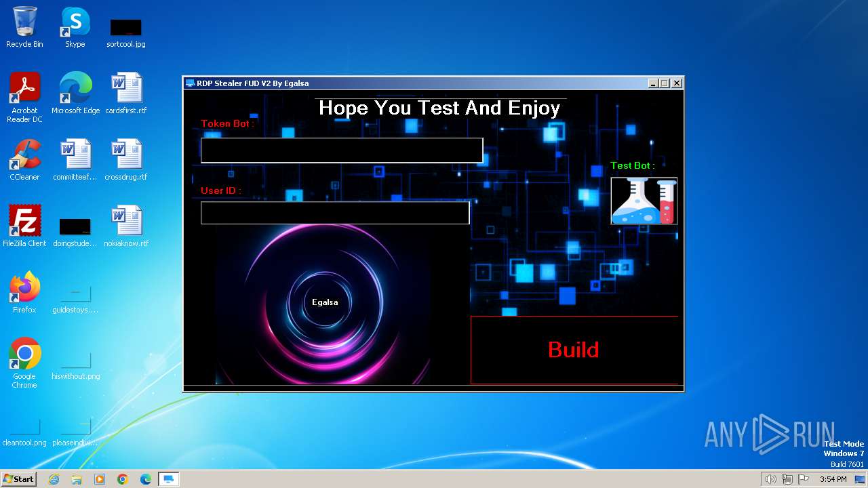Select the committeef... document icon
This screenshot has width=868, height=488.
click(x=75, y=160)
